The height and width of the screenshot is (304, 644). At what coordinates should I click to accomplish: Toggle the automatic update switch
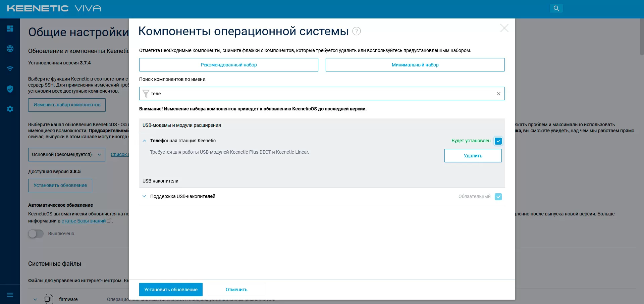pyautogui.click(x=36, y=234)
